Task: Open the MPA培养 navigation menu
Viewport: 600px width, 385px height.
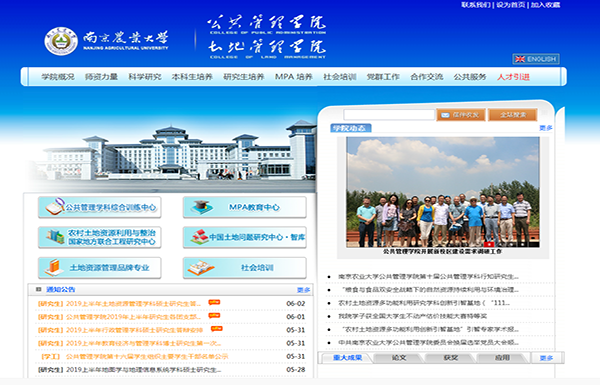Action: point(293,77)
